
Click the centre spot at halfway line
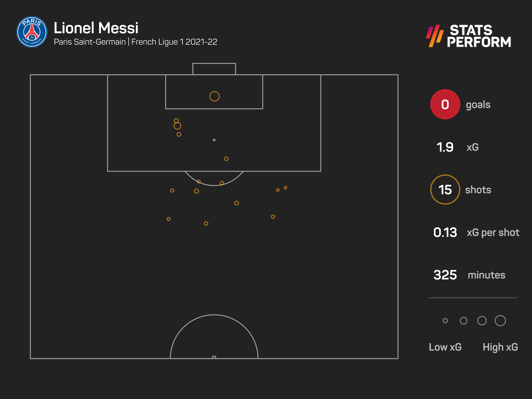[x=214, y=357]
